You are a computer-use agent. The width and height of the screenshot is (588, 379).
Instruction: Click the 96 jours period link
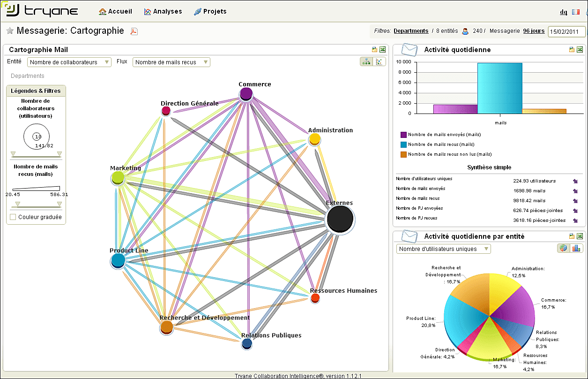(534, 31)
